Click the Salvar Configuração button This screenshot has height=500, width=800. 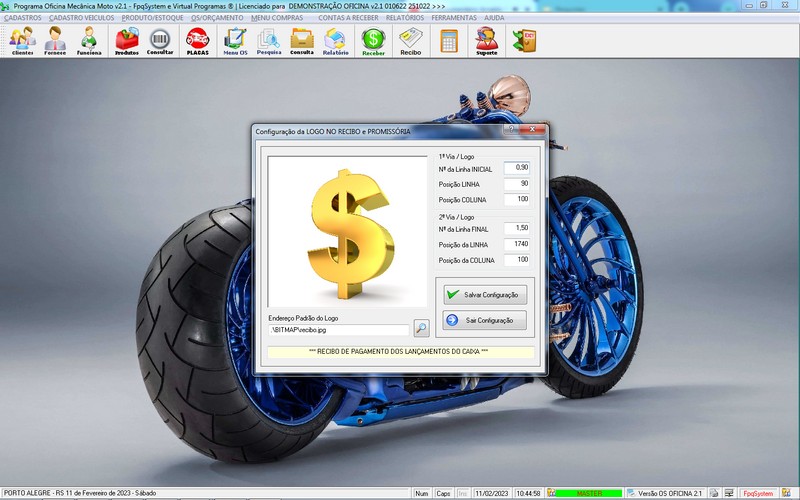[485, 295]
